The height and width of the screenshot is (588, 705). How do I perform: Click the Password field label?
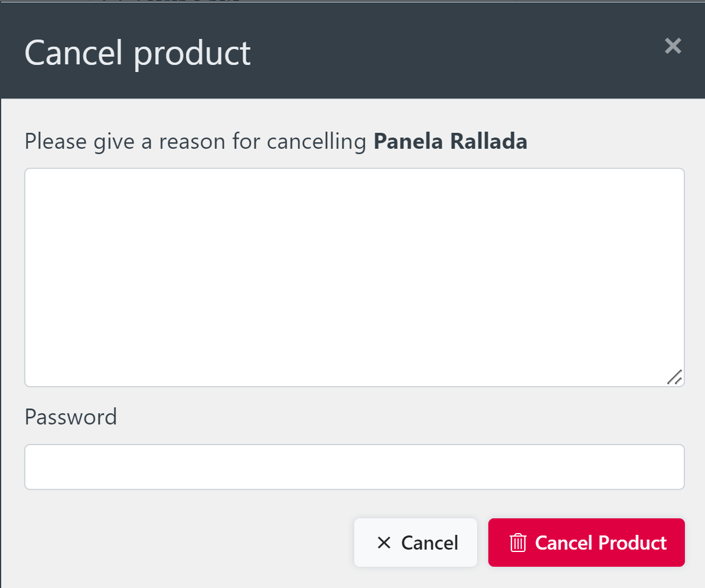tap(70, 417)
